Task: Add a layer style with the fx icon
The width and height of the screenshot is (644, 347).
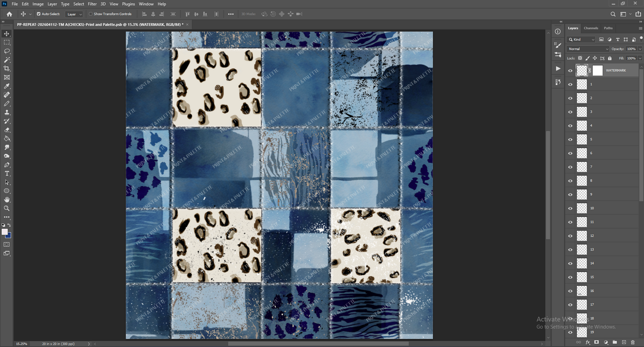Action: point(588,342)
